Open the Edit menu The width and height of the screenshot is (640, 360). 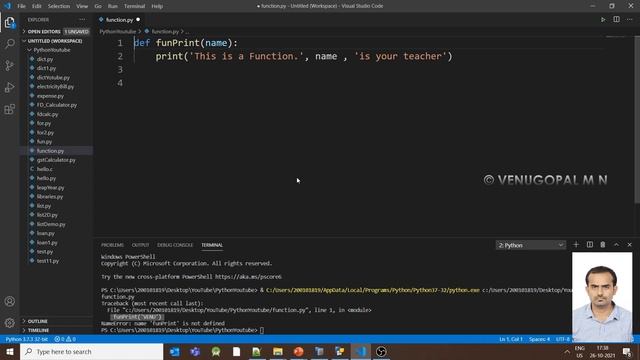pyautogui.click(x=37, y=6)
